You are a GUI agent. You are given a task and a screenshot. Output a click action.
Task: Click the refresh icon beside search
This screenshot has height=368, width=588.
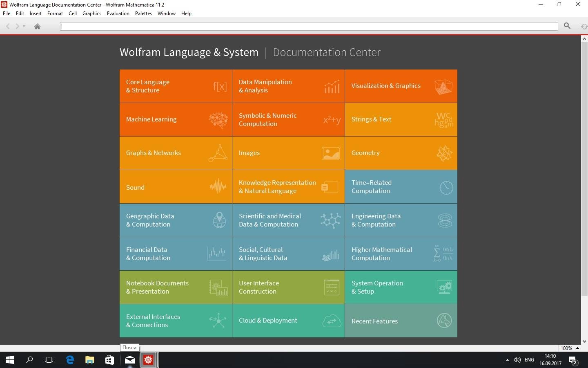coord(584,26)
